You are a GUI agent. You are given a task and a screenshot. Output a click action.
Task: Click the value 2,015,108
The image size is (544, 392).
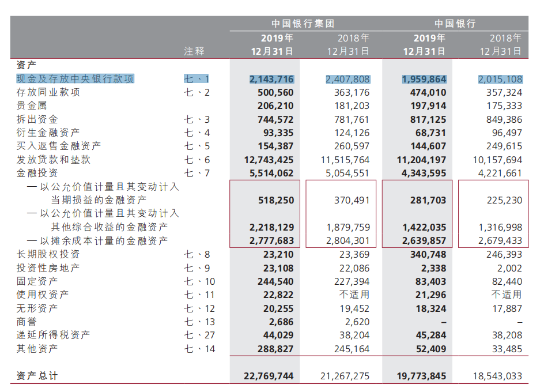(500, 80)
